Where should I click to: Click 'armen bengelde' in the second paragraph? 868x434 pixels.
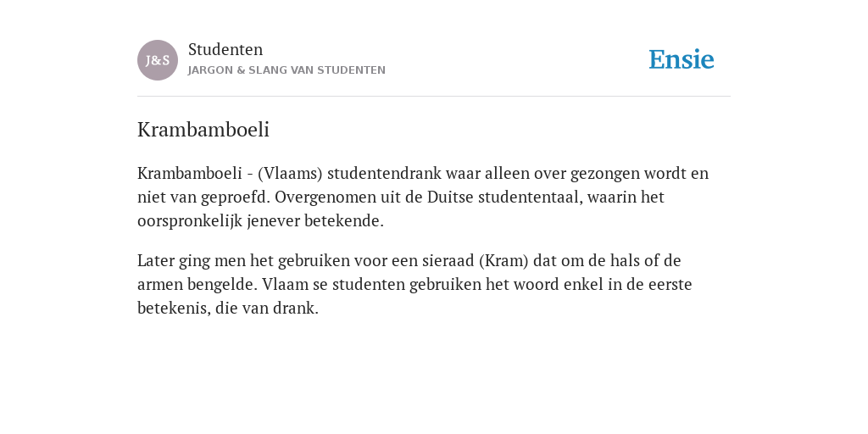198,284
